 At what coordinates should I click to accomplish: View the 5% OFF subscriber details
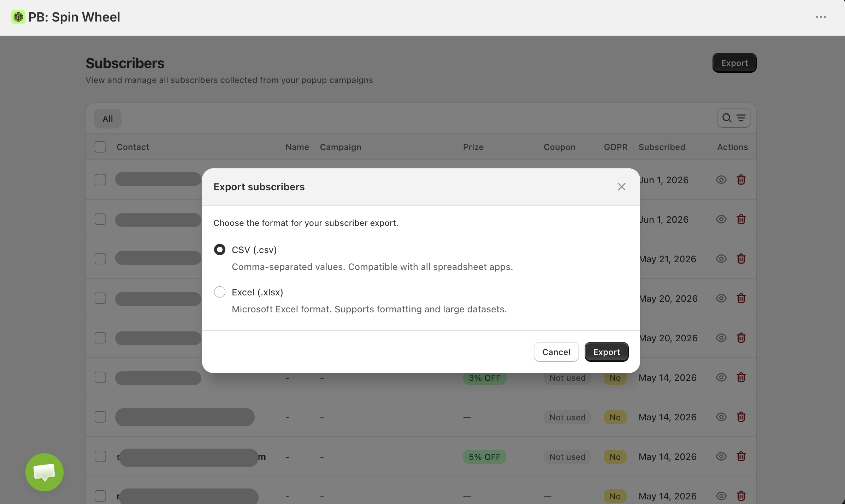pos(721,457)
